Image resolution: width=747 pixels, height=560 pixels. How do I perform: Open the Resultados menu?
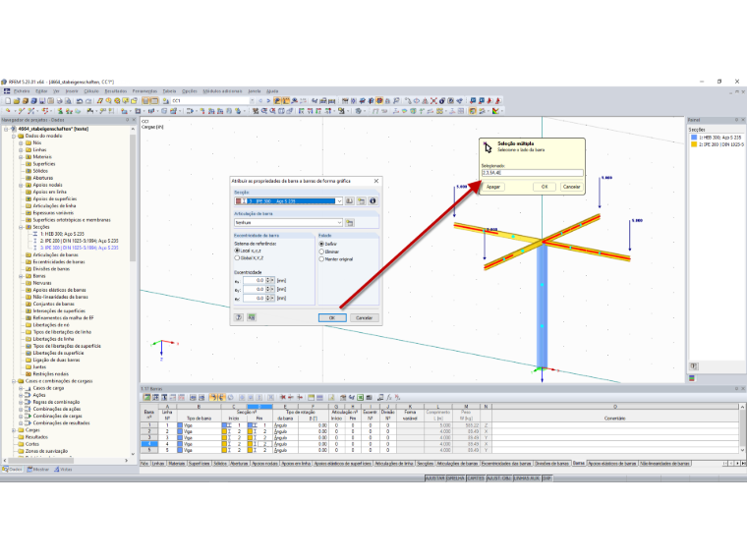point(116,91)
